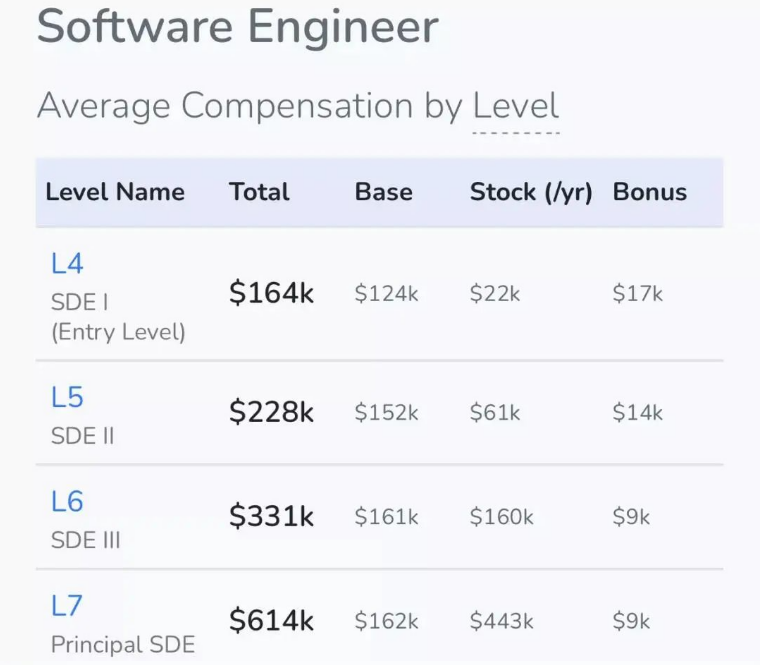Select the $331k total for L6
The width and height of the screenshot is (760, 665).
[x=271, y=516]
